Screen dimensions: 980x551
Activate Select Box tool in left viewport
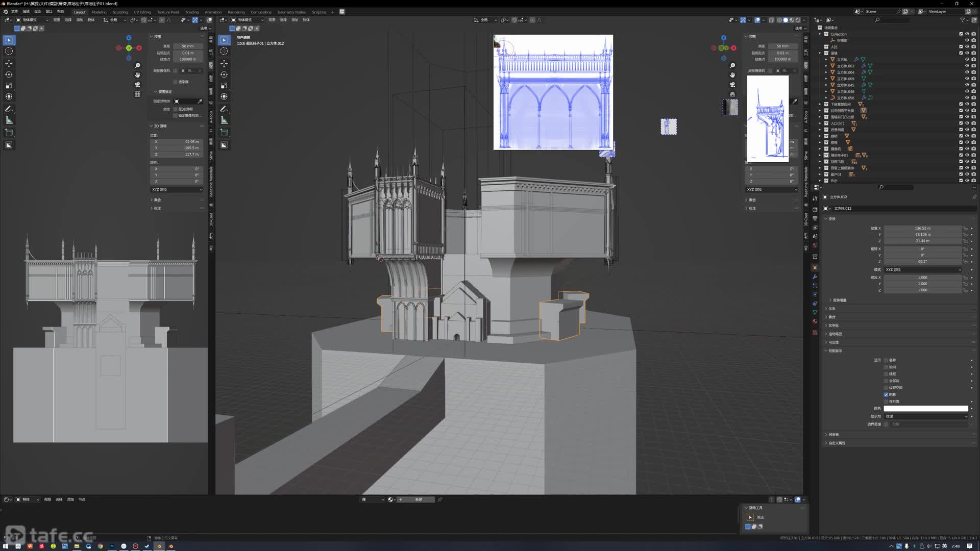(x=9, y=40)
